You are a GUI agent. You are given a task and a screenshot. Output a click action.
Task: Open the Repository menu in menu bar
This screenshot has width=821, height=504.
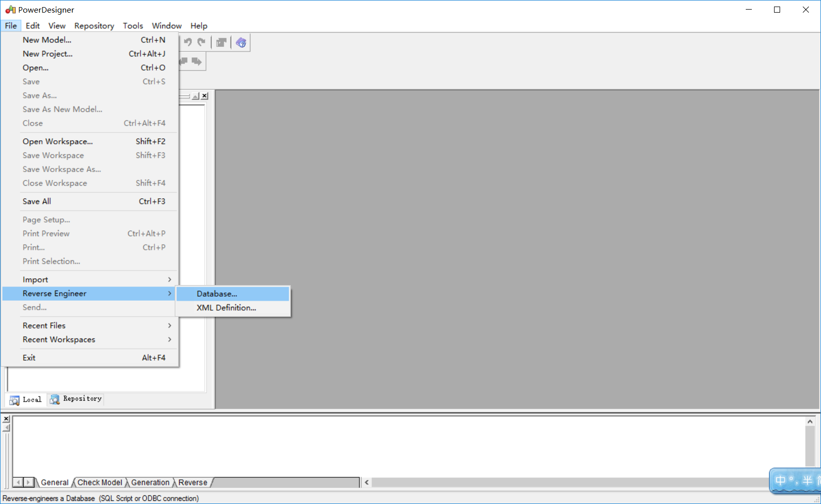(x=94, y=26)
